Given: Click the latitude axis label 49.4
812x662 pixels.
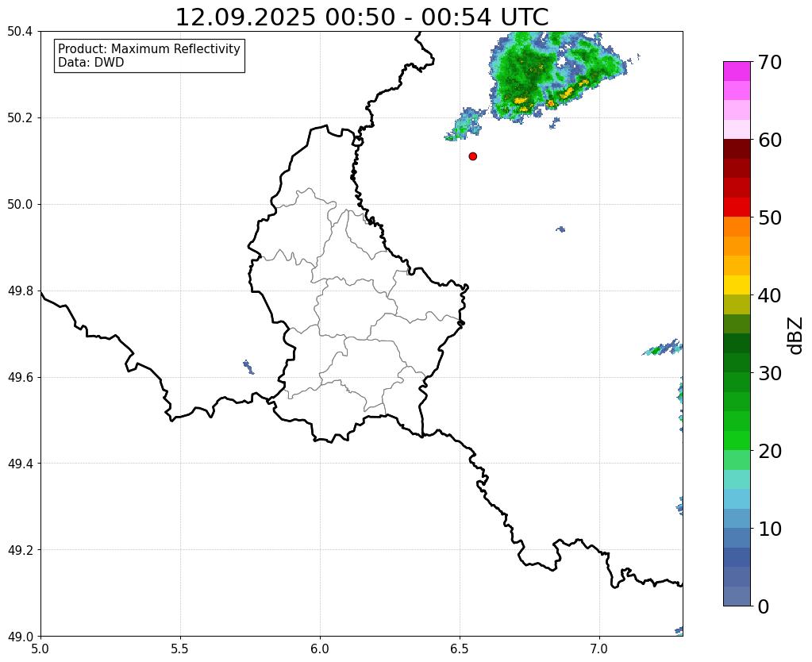Looking at the screenshot, I should pos(20,464).
